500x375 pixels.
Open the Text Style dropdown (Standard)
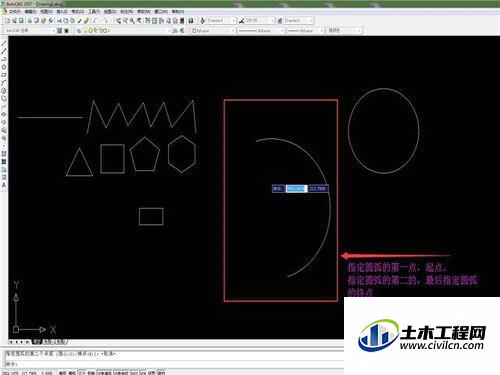[x=221, y=21]
